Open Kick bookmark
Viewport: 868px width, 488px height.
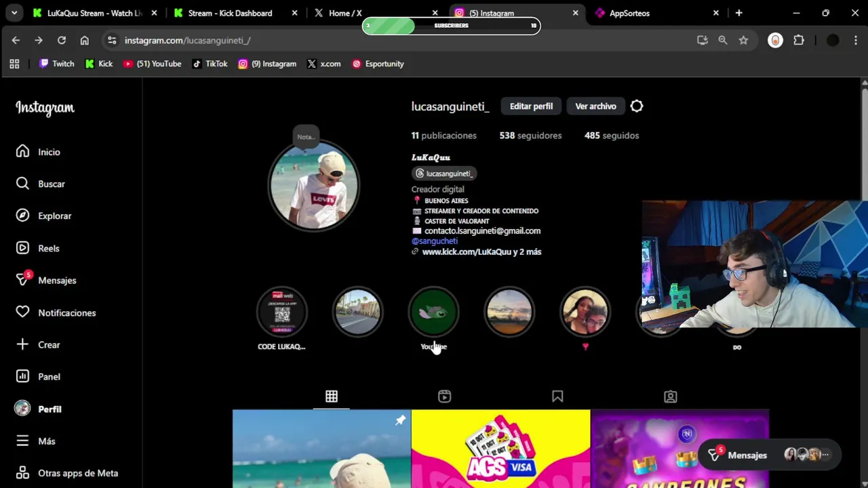click(99, 64)
